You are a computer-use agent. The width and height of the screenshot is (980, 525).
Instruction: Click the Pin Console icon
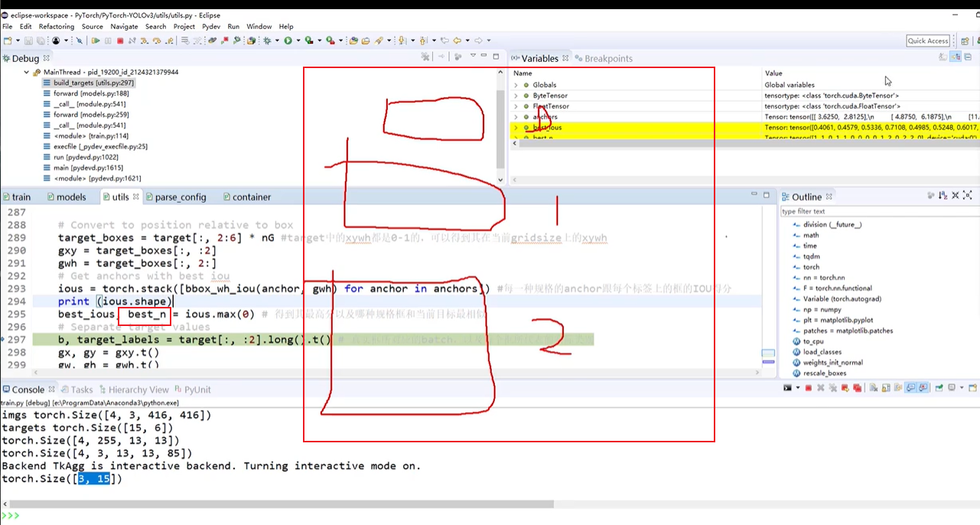click(x=939, y=388)
